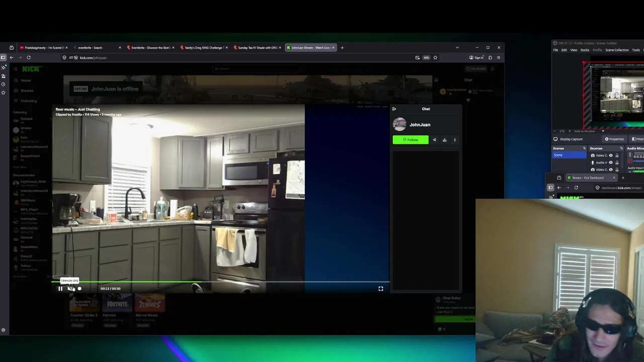Open the Fortnite category thumbnail
The image size is (644, 362).
click(x=117, y=304)
